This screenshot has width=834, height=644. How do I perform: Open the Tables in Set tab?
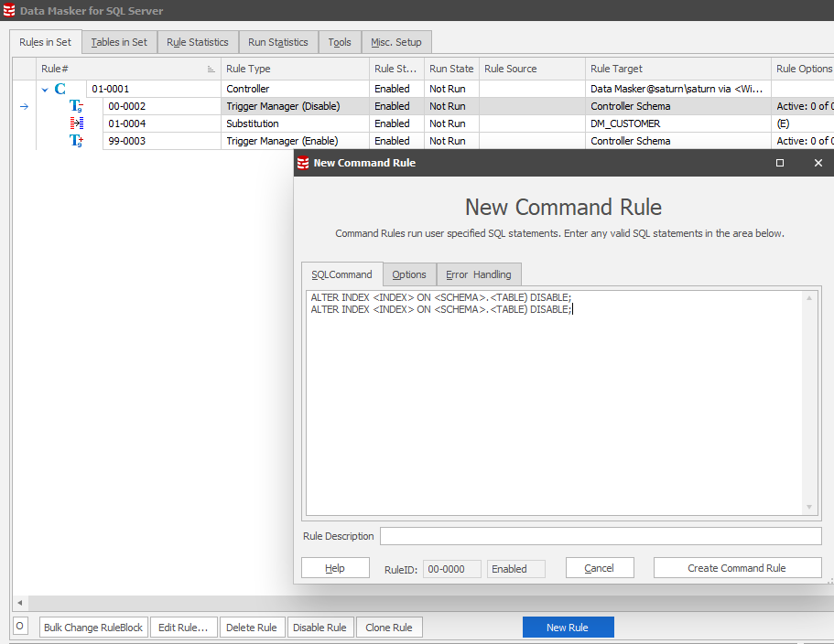coord(119,42)
